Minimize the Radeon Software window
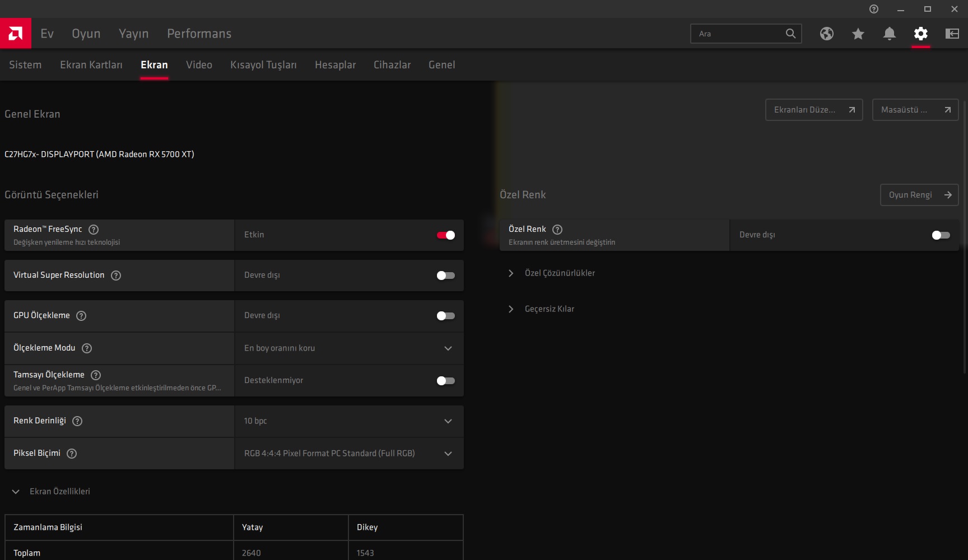The width and height of the screenshot is (968, 560). tap(901, 9)
